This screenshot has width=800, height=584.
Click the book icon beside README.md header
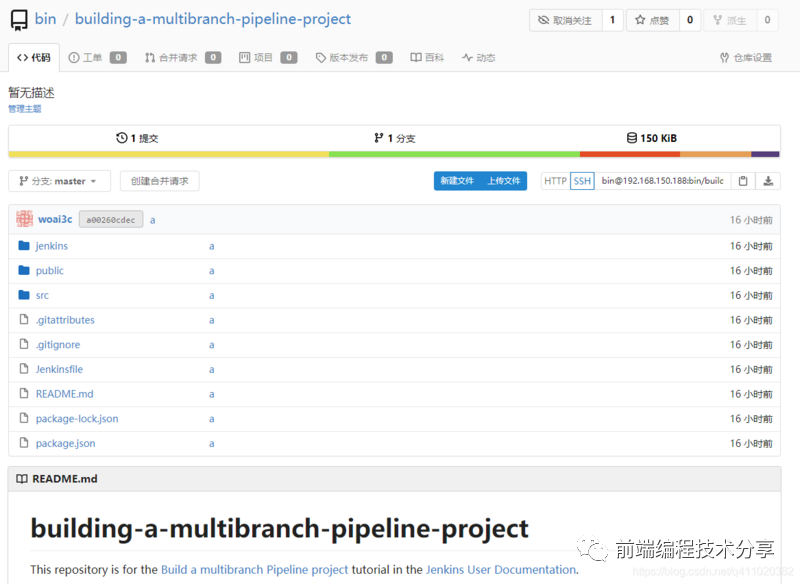[22, 479]
